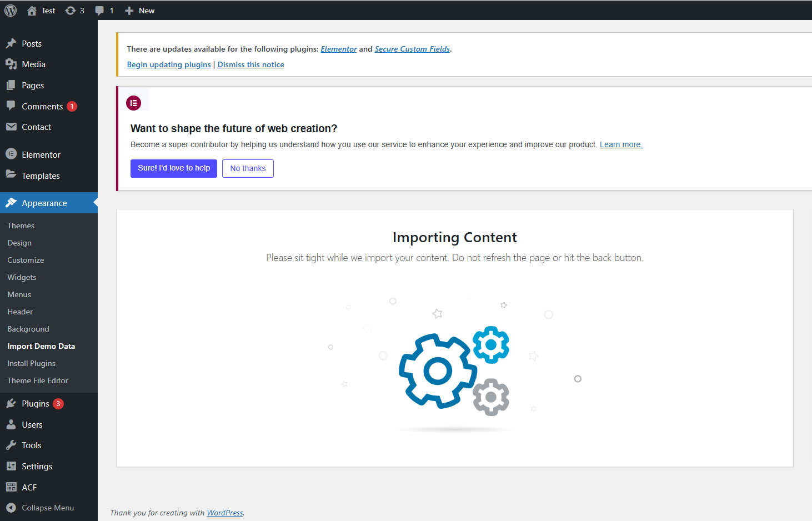
Task: Open ACF via its grid icon
Action: point(11,487)
